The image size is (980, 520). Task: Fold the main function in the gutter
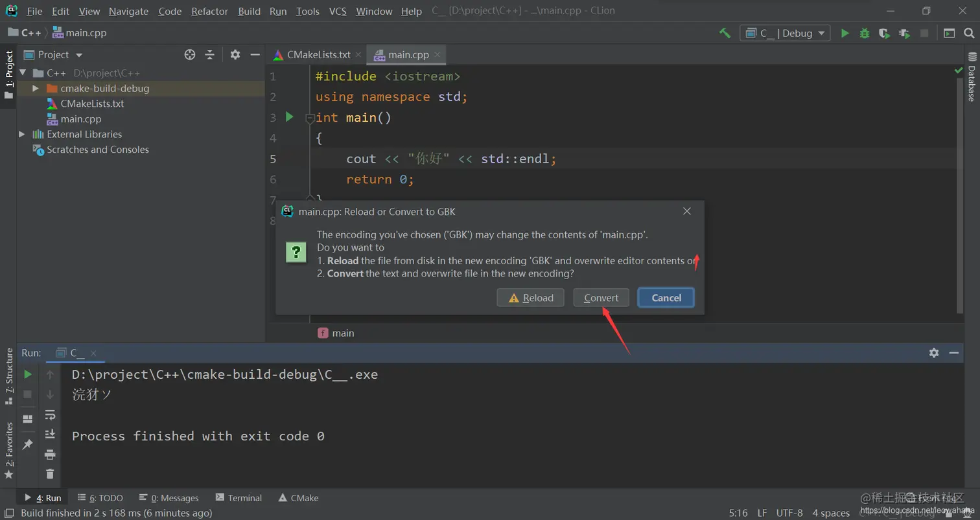[x=310, y=119]
